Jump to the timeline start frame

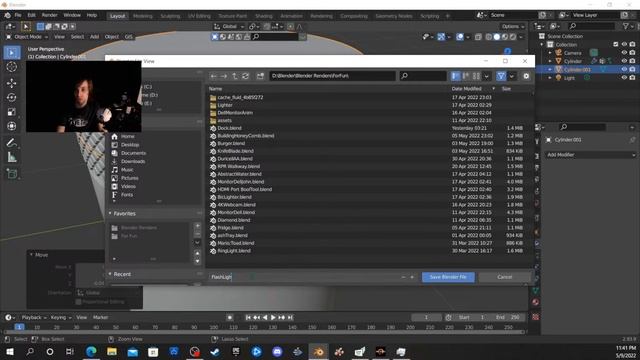(x=248, y=317)
